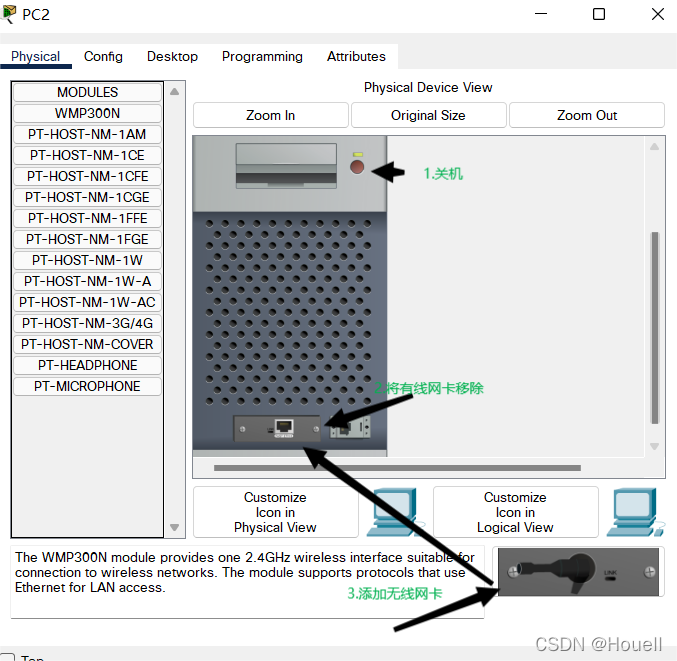Click the module list scroll up arrow
This screenshot has height=661, width=677.
[174, 92]
